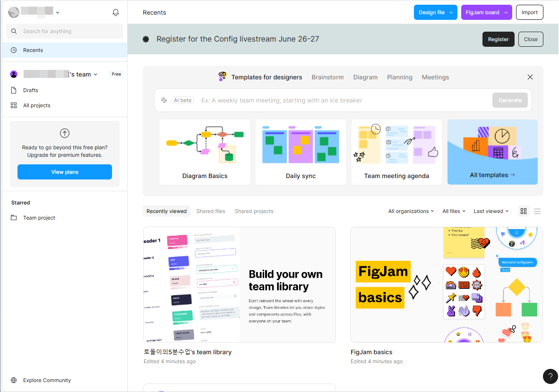Dismiss the templates panel with X
The height and width of the screenshot is (392, 559).
530,77
